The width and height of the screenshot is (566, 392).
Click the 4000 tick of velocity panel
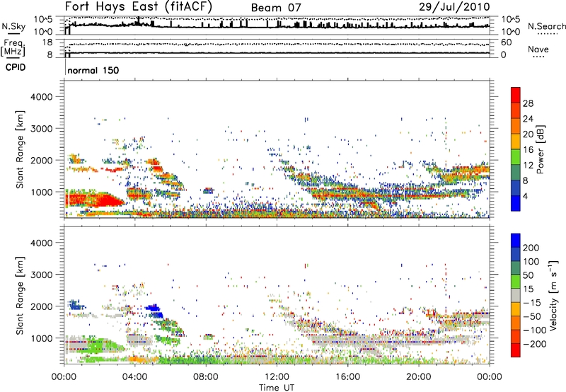42,243
